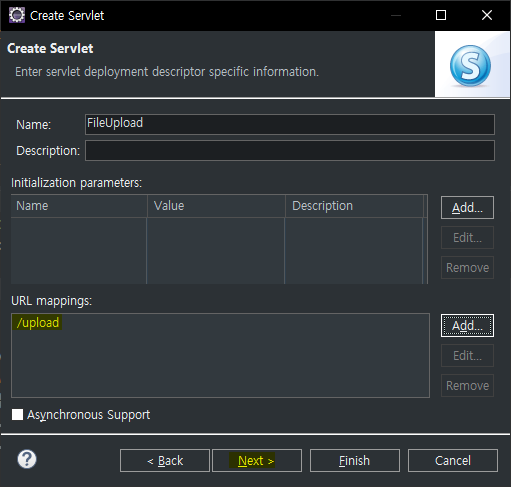
Task: Click the Name field containing FileUpload
Action: 290,124
